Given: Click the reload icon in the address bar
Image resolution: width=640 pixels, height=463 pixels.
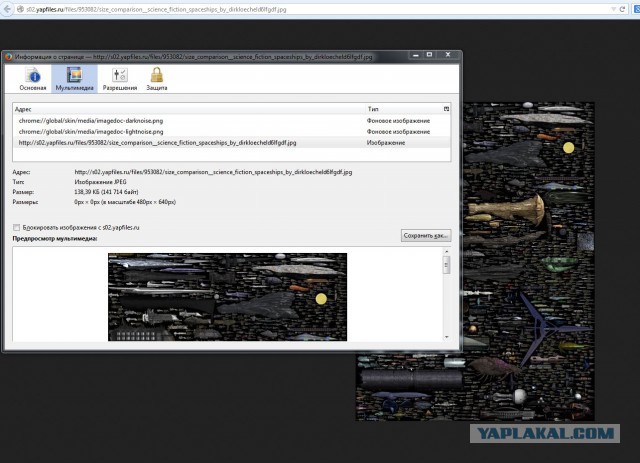Looking at the screenshot, I should click(622, 9).
